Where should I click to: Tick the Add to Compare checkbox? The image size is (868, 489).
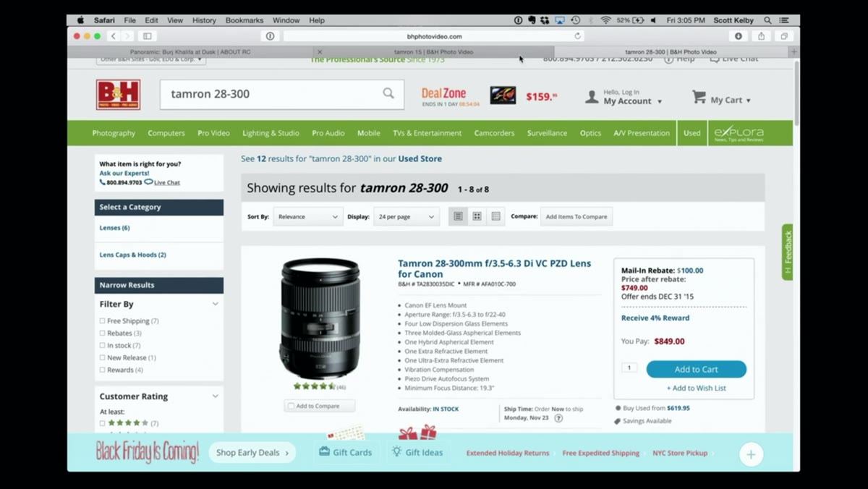291,406
